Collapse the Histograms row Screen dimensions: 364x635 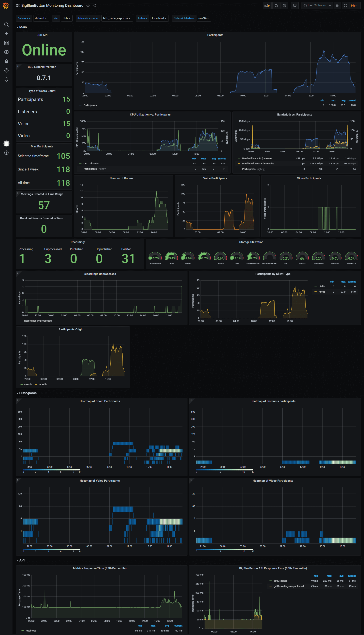coord(27,393)
